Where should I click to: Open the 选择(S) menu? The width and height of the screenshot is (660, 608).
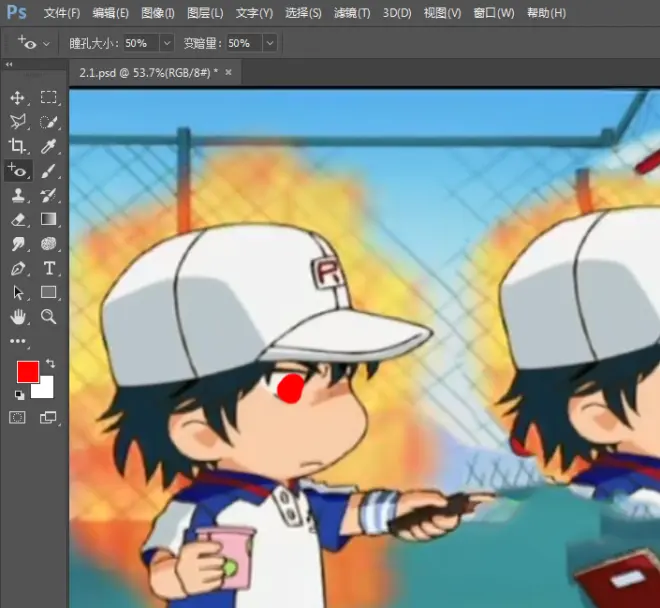pyautogui.click(x=303, y=13)
